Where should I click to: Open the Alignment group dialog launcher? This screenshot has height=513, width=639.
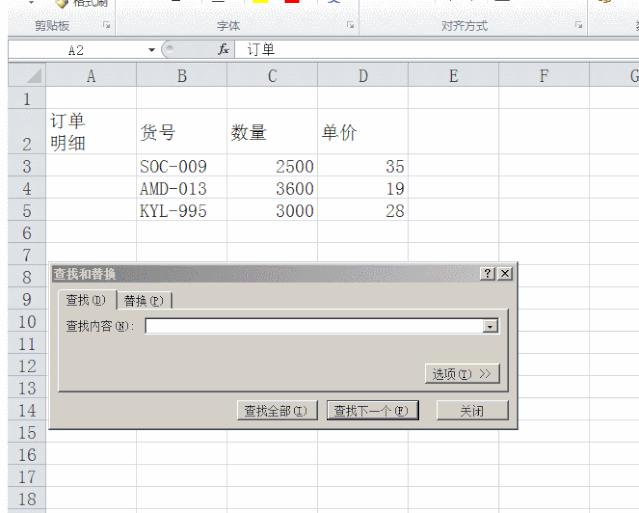click(578, 25)
